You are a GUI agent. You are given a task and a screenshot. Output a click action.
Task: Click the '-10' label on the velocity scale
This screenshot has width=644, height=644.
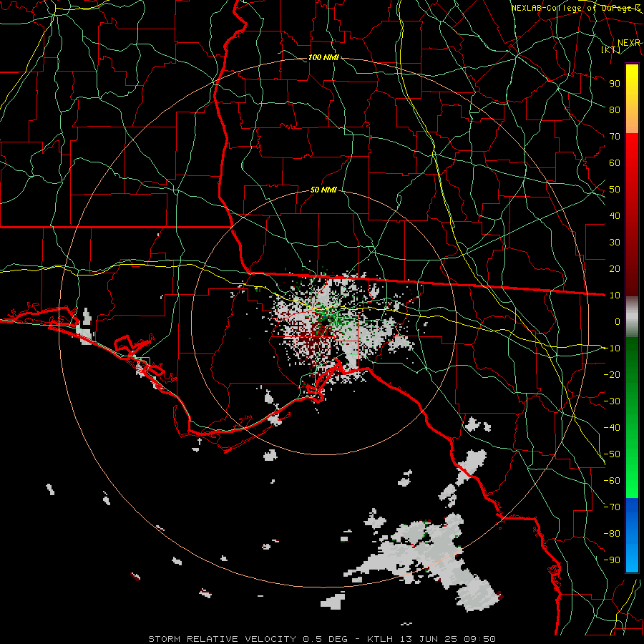612,348
